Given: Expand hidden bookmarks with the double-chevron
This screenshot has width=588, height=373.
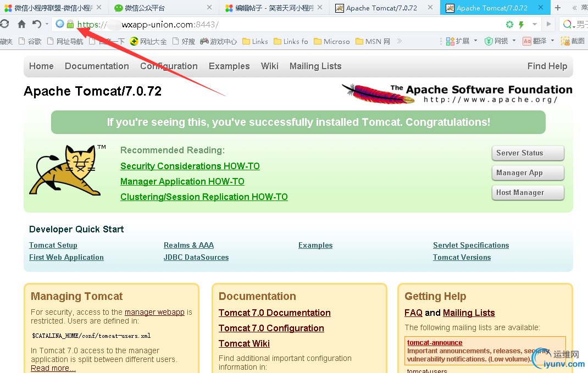Looking at the screenshot, I should coord(400,41).
